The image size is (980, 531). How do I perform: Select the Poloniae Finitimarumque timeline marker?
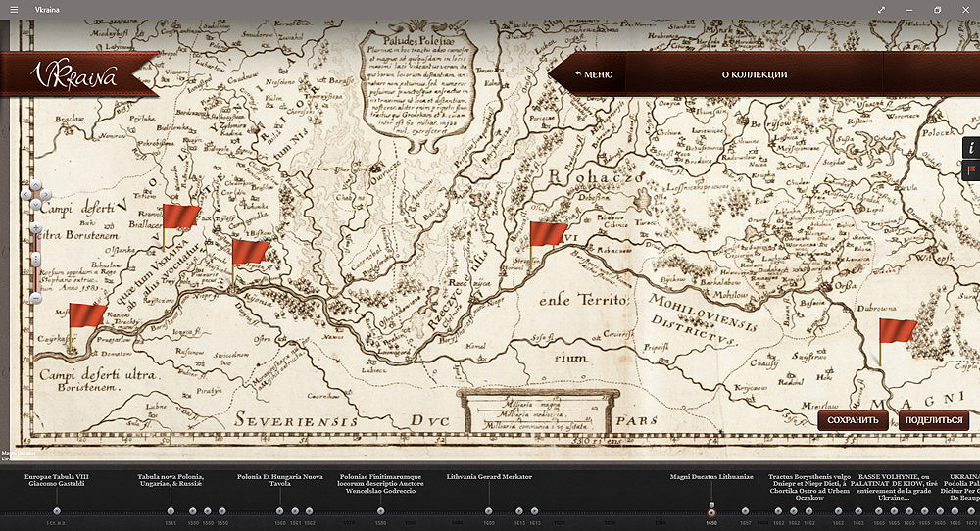point(380,511)
